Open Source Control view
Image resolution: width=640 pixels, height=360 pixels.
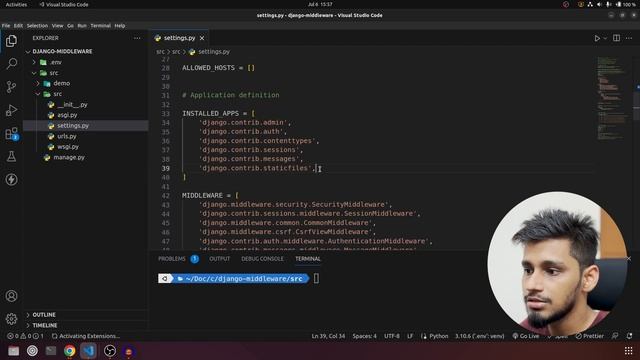click(11, 87)
